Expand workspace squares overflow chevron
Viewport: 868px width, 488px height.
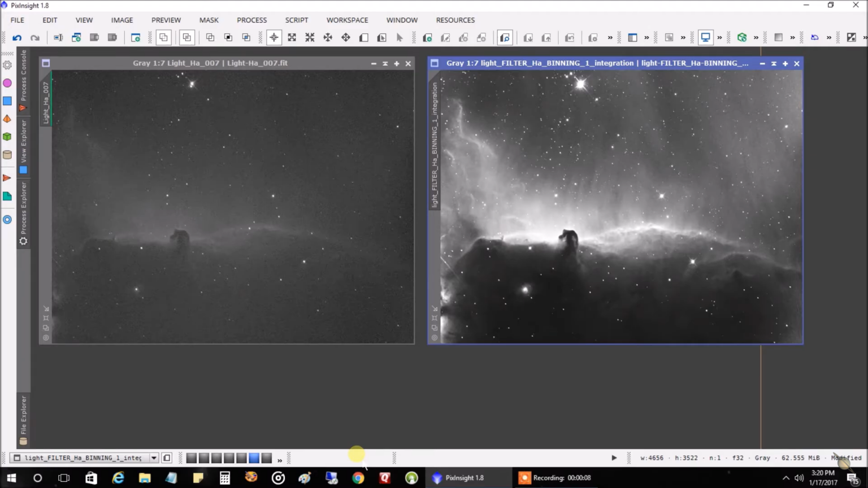coord(280,460)
